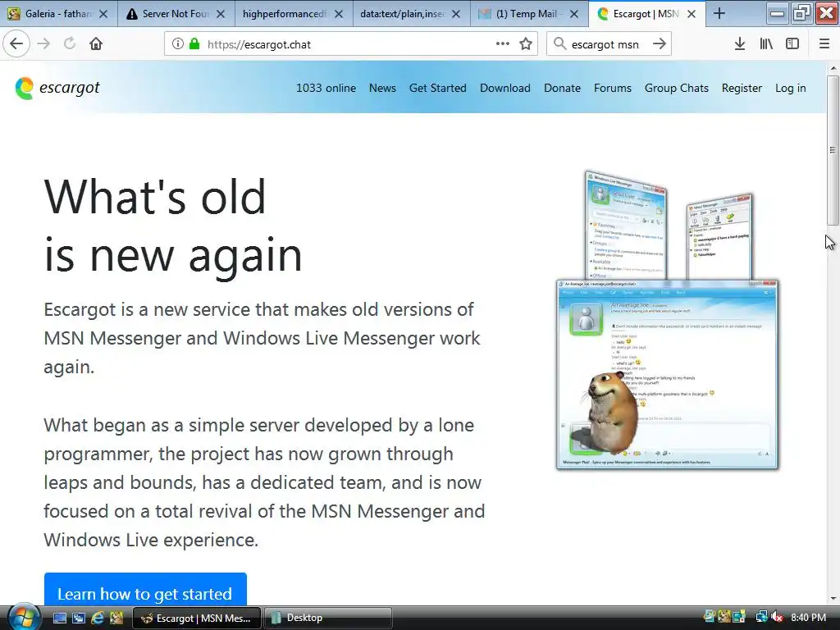Open the Firefox hamburger menu
This screenshot has width=840, height=630.
(x=824, y=44)
